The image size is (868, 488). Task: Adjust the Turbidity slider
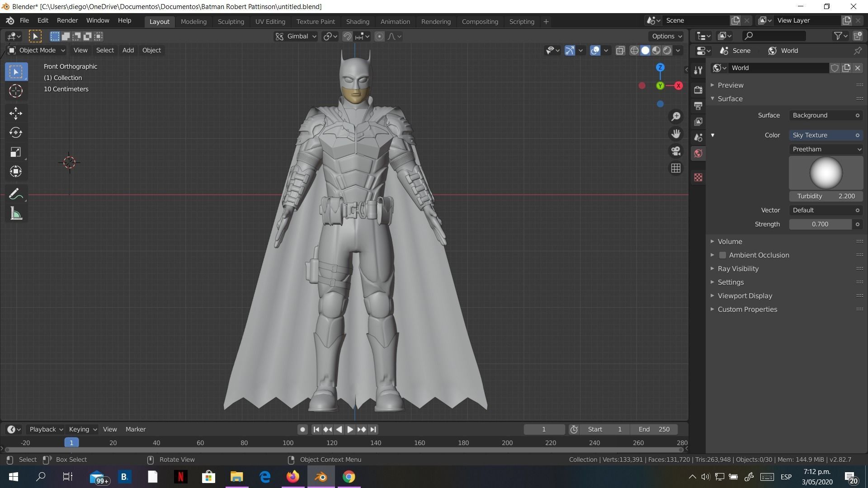tap(826, 196)
